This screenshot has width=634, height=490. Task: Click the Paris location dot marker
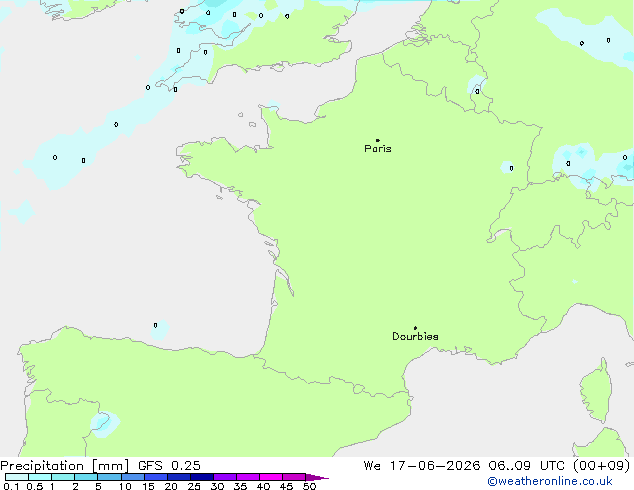(378, 140)
